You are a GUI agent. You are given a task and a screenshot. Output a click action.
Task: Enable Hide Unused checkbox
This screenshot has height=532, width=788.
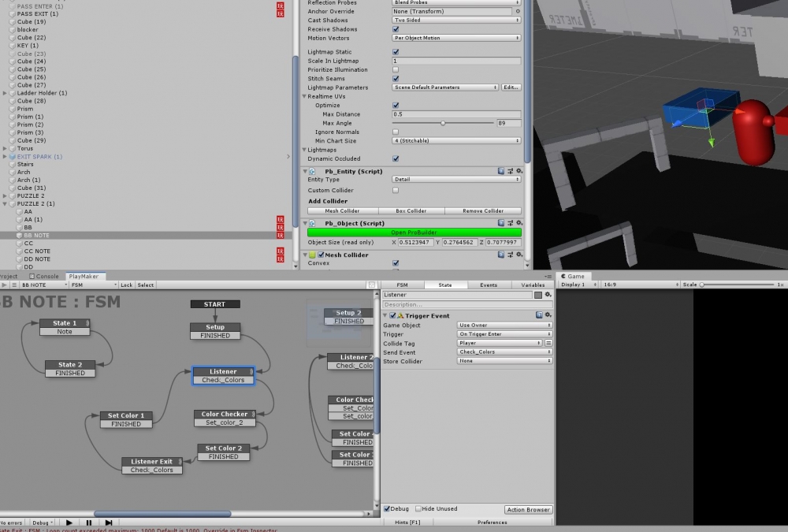(x=418, y=509)
